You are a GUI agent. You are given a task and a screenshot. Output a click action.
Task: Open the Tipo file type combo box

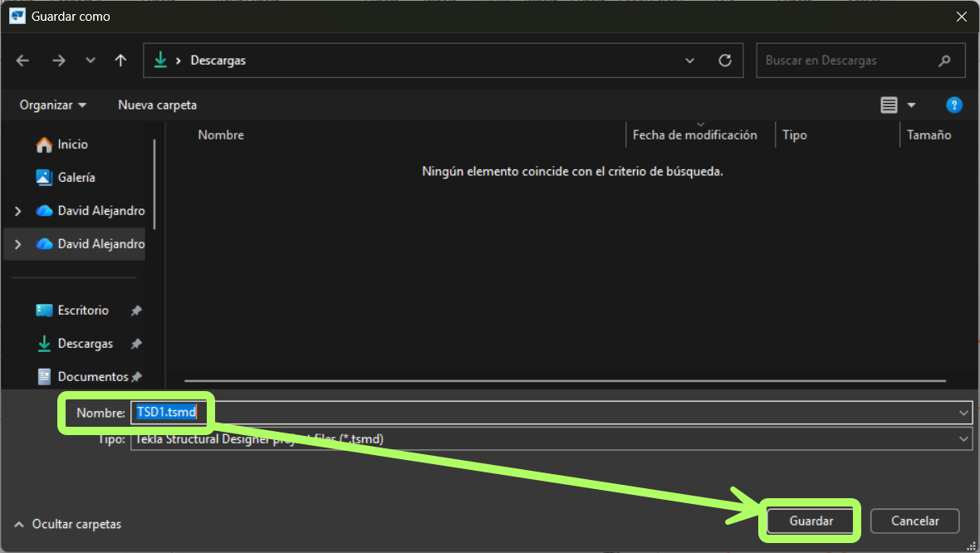(551, 439)
